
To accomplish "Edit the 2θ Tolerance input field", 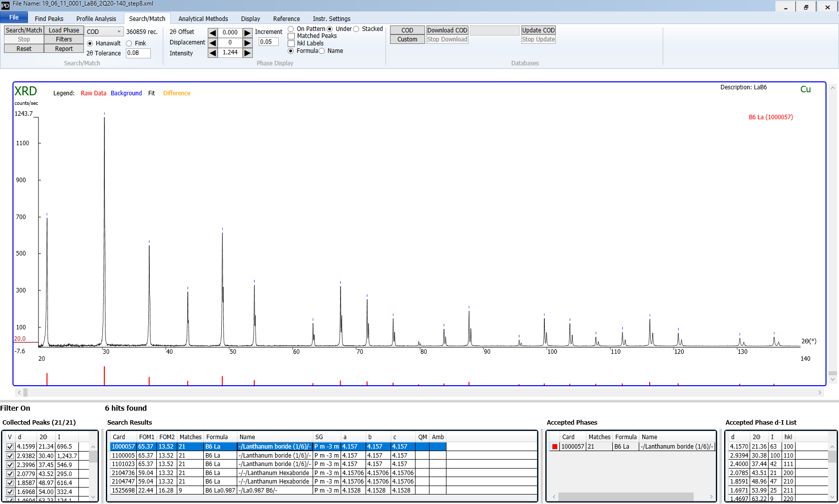I will [x=138, y=53].
